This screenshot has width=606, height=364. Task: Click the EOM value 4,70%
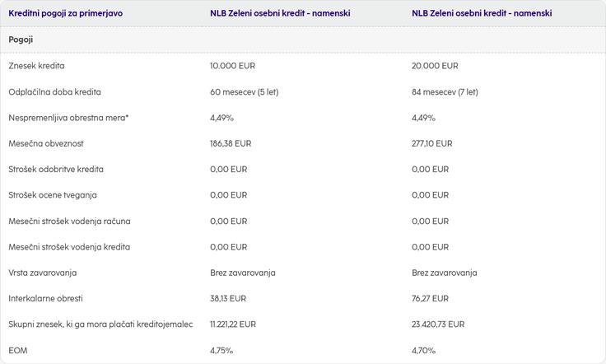coord(423,350)
